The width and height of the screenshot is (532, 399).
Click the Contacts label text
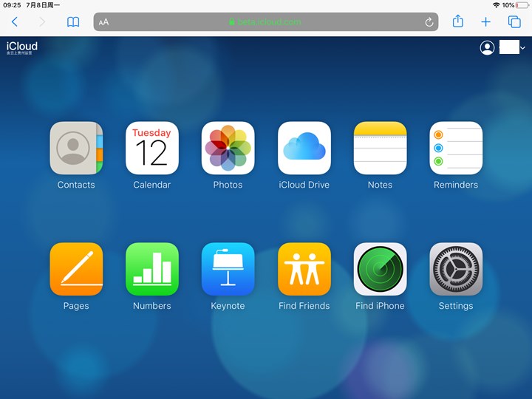(x=76, y=185)
